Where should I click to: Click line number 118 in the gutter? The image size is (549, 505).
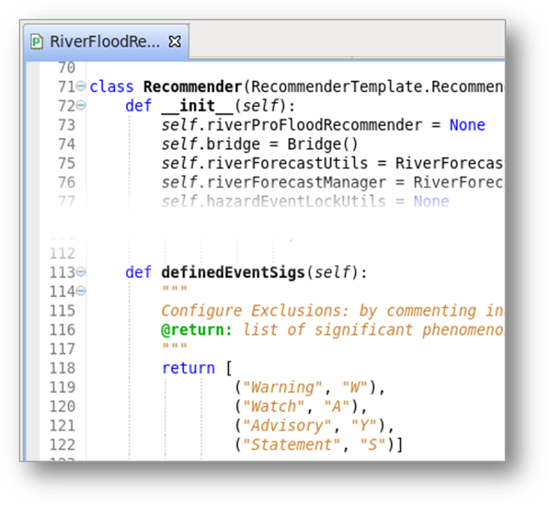(62, 368)
